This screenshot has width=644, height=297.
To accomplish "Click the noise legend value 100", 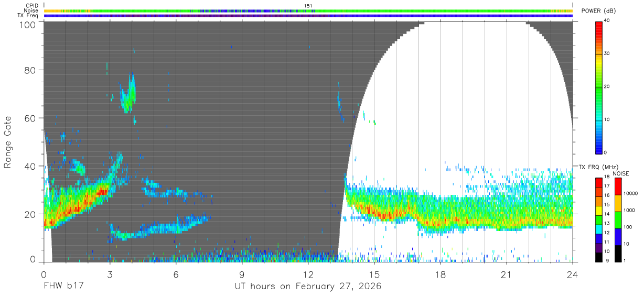I will [628, 227].
